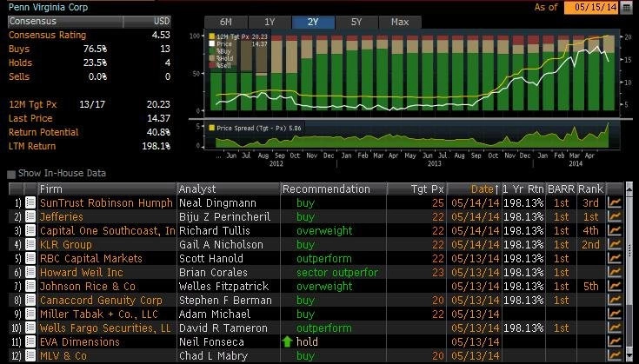The width and height of the screenshot is (639, 364).
Task: Switch chart to 6M range
Action: coord(226,22)
